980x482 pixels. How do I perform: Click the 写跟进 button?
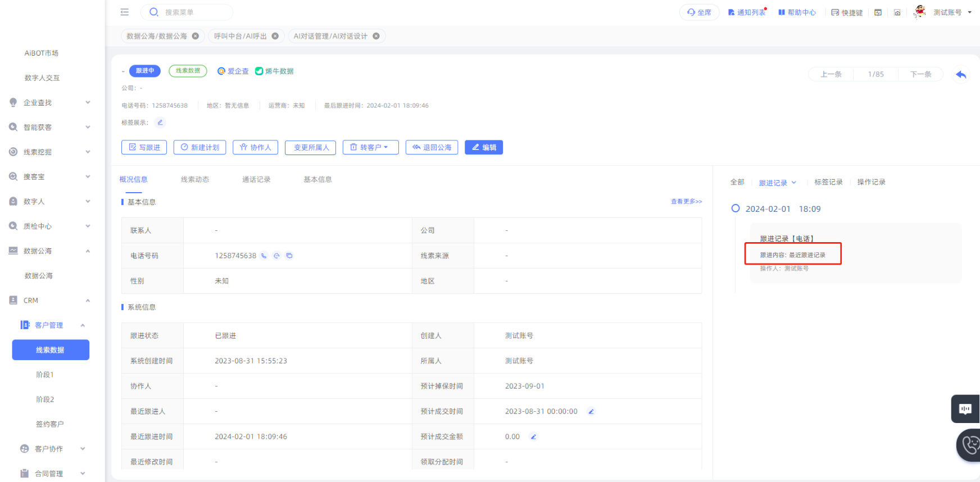pos(144,147)
